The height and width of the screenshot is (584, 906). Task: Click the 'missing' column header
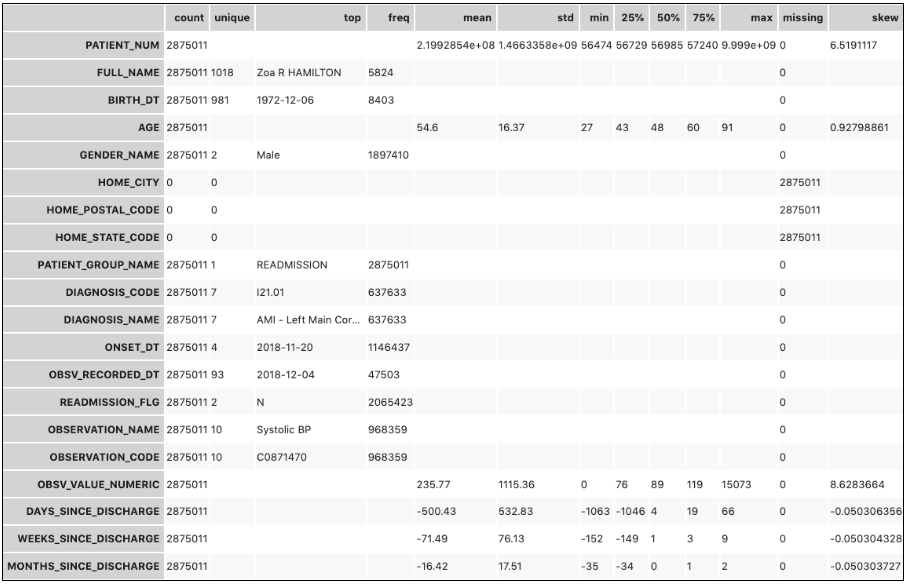803,18
